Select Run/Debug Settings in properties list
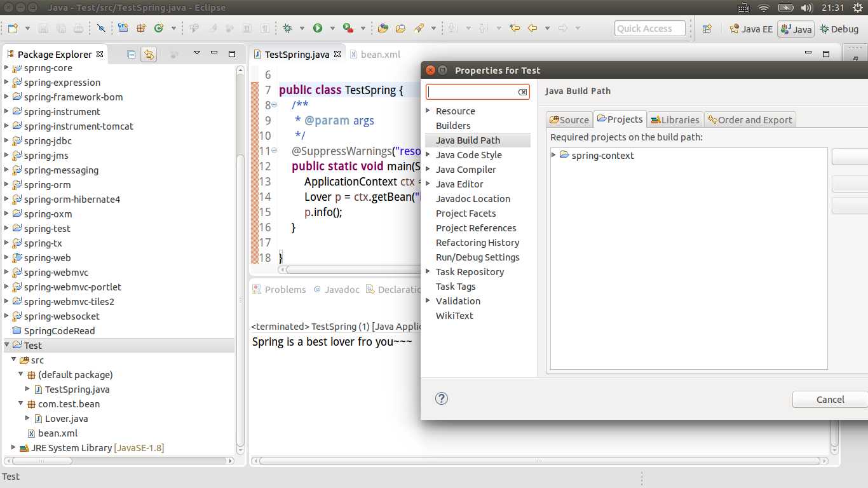This screenshot has height=488, width=868. pyautogui.click(x=478, y=257)
